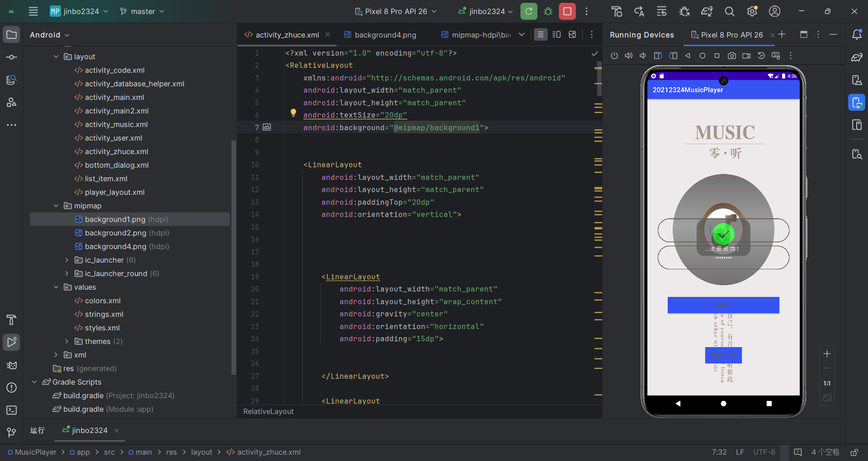Expand the ic_launcher folder
This screenshot has height=461, width=868.
point(67,260)
